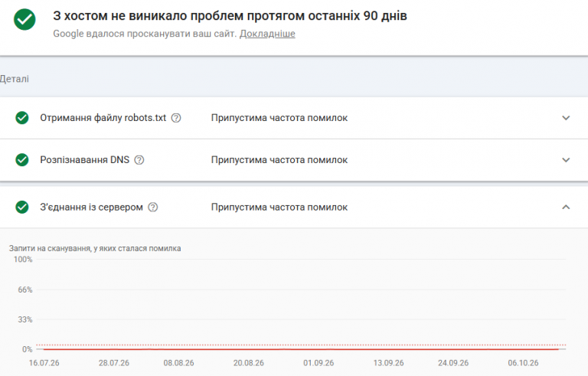Click the DNS row status Припустима частота помилок
The height and width of the screenshot is (376, 588).
click(x=279, y=160)
